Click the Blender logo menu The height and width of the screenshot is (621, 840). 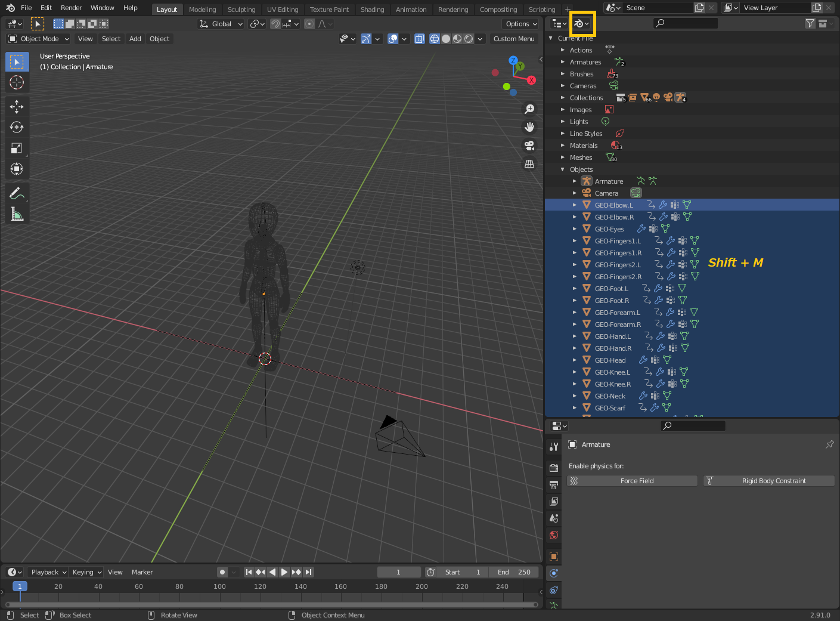pyautogui.click(x=10, y=8)
